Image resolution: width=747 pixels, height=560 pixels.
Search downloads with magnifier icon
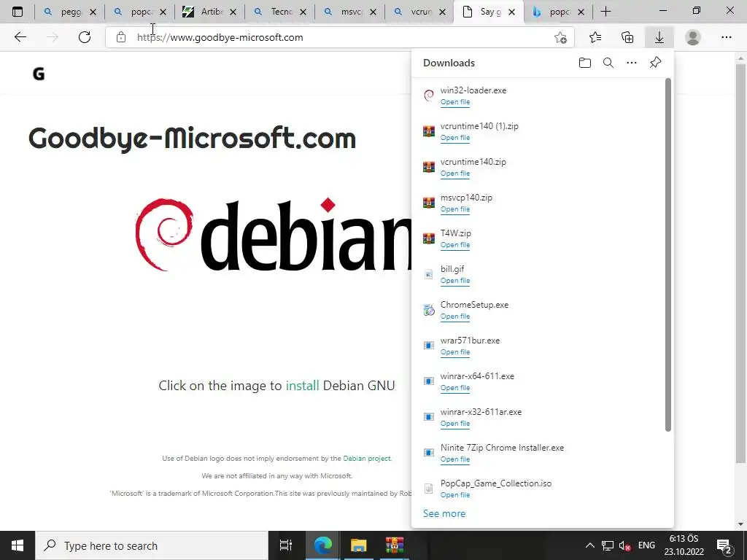pyautogui.click(x=608, y=63)
